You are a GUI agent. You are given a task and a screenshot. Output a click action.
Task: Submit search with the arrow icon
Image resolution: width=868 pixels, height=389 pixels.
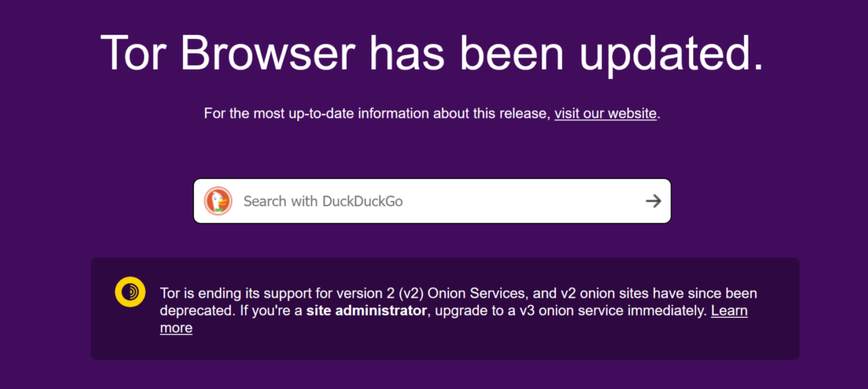pyautogui.click(x=654, y=201)
